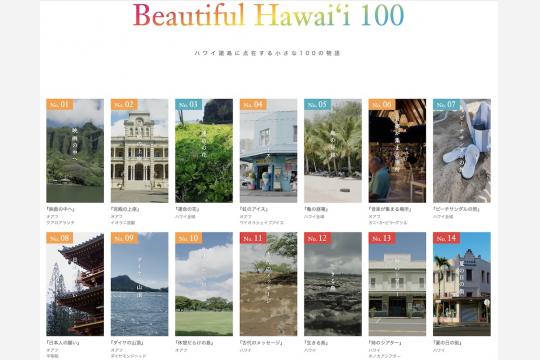Open the No. 12 lava field photo
Viewport: 540px width, 360px height.
tap(333, 284)
